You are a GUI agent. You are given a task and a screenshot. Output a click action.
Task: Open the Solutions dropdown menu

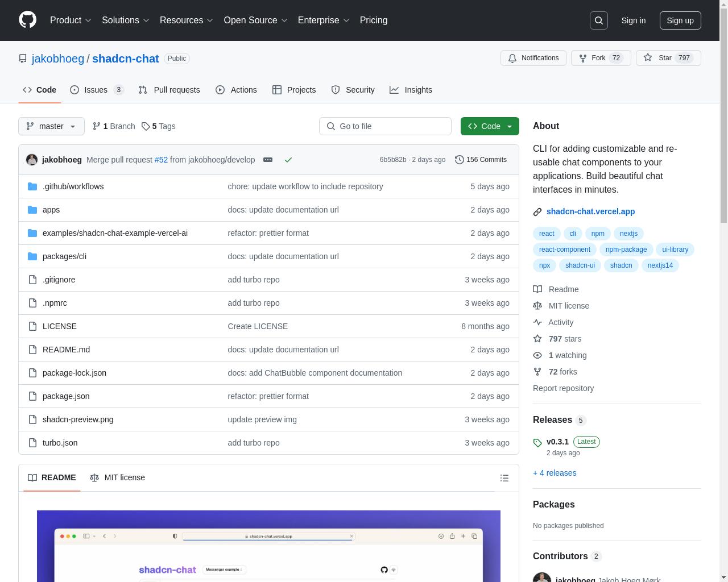tap(126, 20)
